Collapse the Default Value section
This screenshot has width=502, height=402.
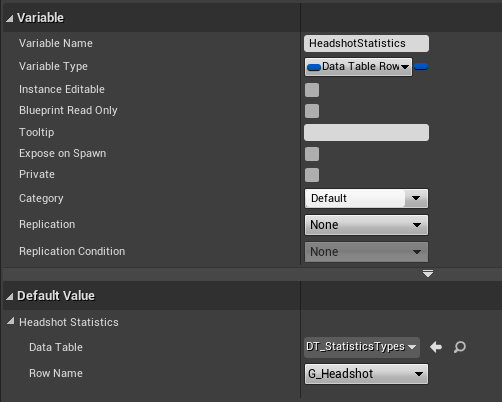[x=10, y=296]
